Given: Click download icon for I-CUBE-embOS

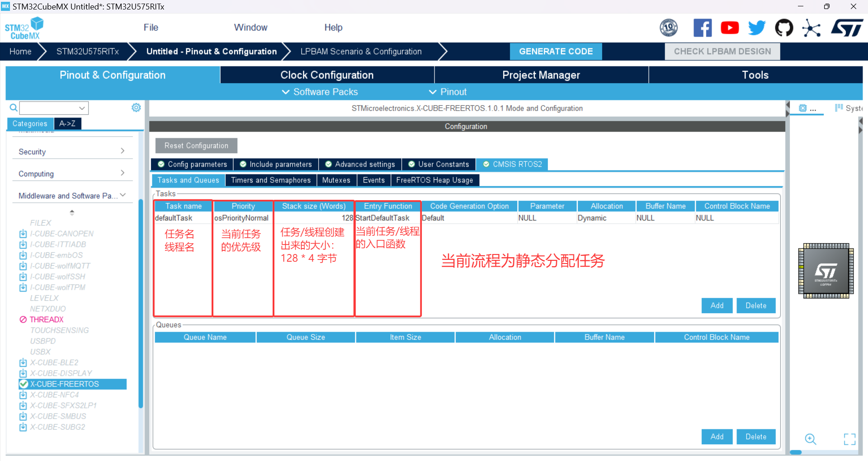Looking at the screenshot, I should pos(23,255).
